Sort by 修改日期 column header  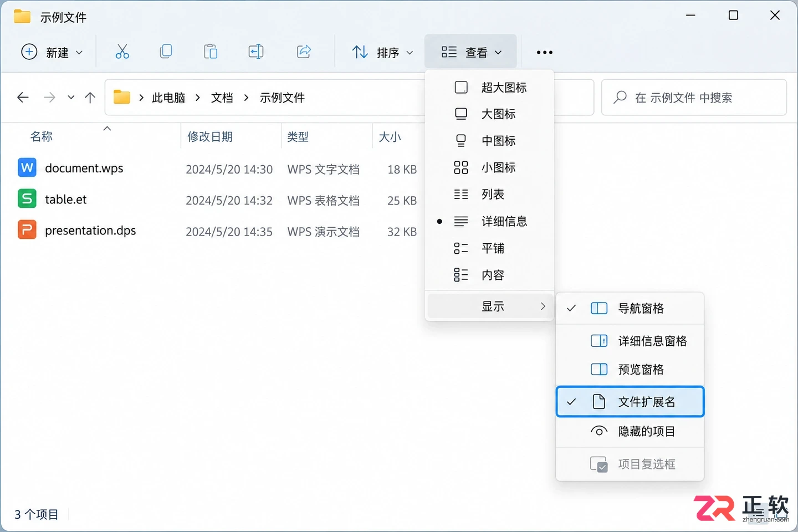tap(210, 136)
